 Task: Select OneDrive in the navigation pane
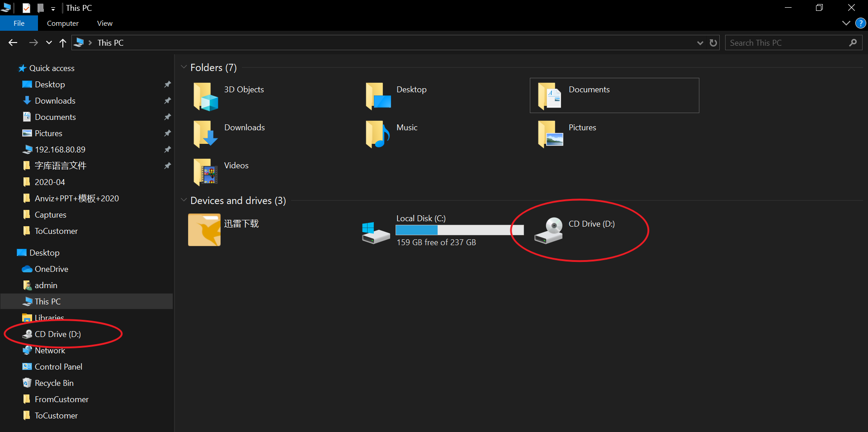(51, 269)
